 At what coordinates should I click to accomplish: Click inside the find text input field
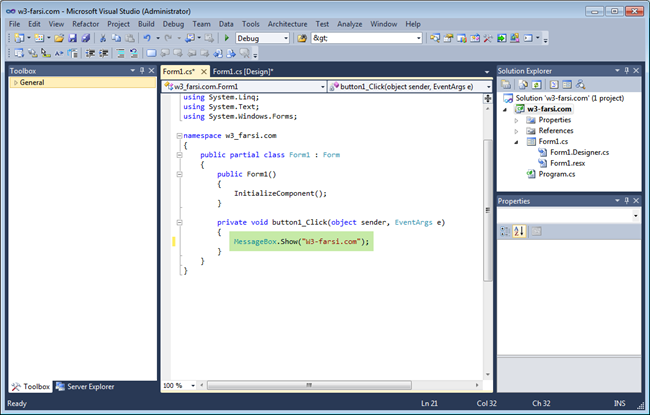[363, 38]
